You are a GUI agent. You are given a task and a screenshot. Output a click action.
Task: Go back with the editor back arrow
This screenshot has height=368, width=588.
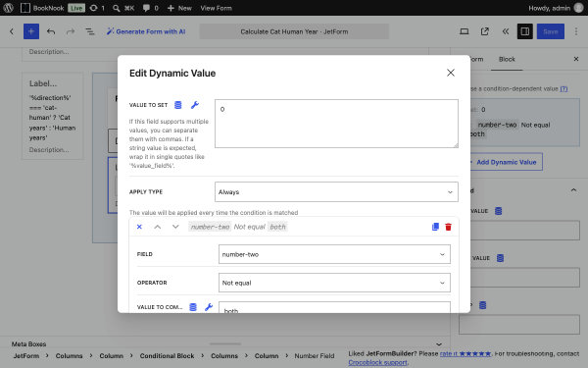[x=12, y=31]
